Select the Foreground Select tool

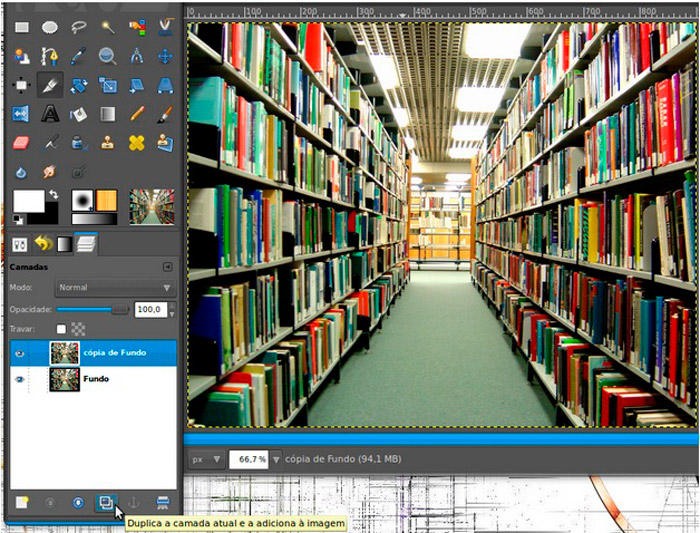[x=21, y=56]
